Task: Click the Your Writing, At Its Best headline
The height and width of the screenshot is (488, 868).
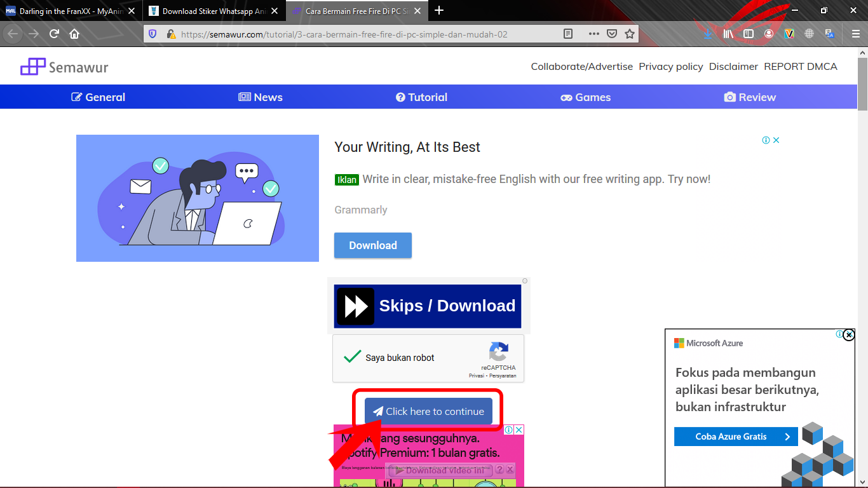Action: pos(407,147)
